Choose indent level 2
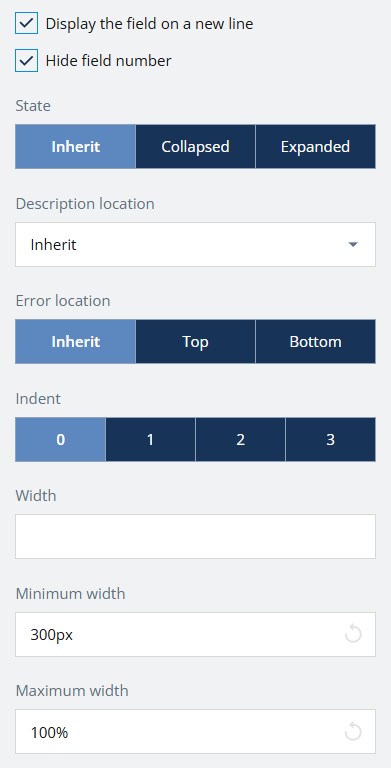This screenshot has height=768, width=391. pyautogui.click(x=241, y=439)
